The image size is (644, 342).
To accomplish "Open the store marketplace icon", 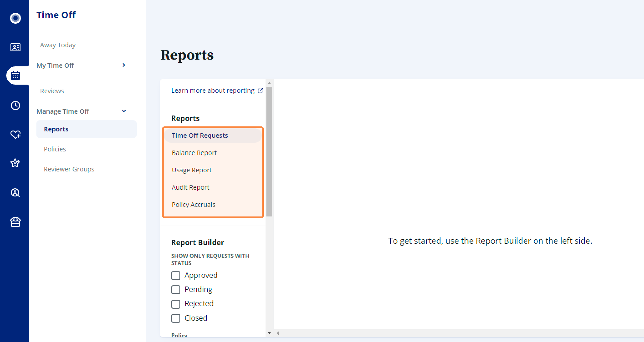I will tap(15, 222).
